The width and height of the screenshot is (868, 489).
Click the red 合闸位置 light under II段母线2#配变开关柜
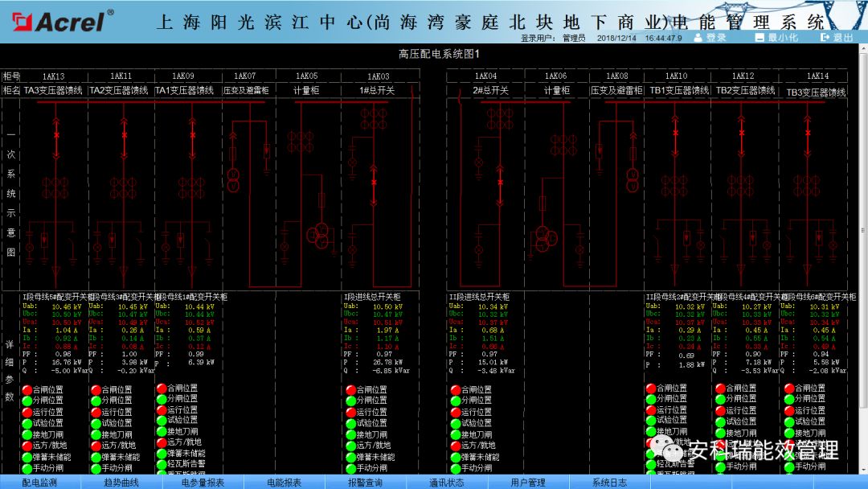pos(651,388)
